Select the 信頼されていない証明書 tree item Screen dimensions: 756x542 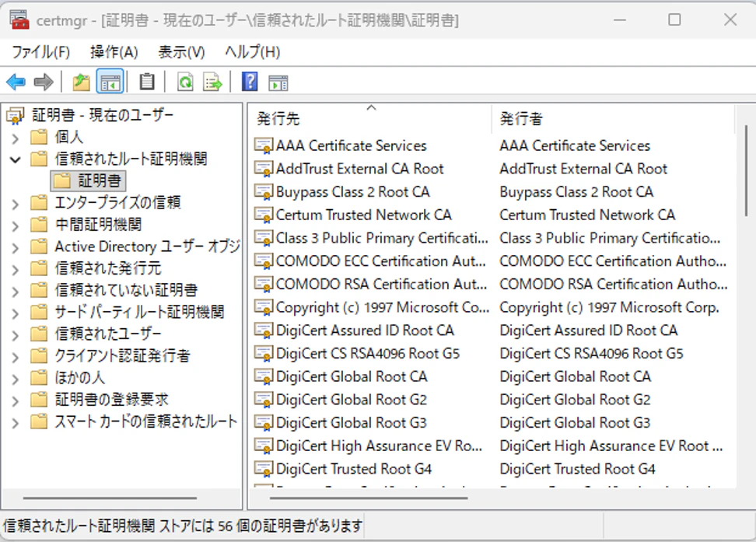coord(126,290)
